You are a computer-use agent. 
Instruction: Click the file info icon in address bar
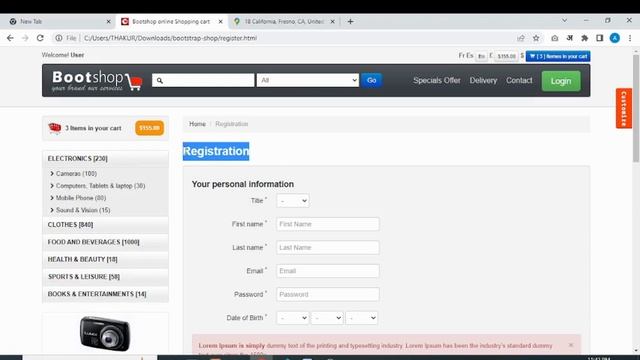point(59,38)
